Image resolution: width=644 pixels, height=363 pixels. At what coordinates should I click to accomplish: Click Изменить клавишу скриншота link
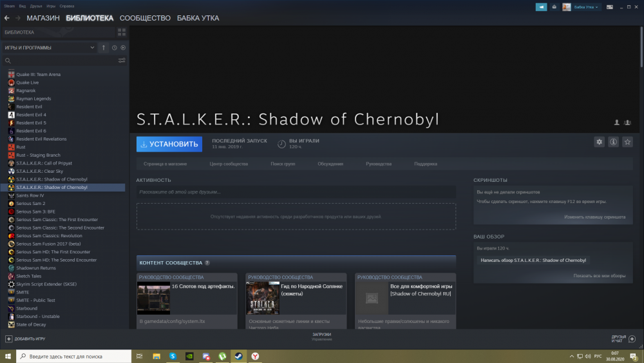[x=594, y=217]
